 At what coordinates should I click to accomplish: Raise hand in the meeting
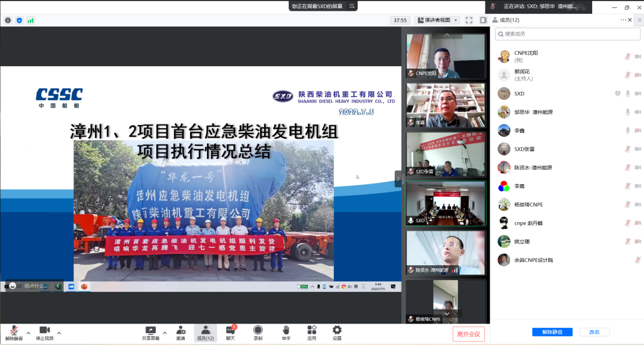286,333
